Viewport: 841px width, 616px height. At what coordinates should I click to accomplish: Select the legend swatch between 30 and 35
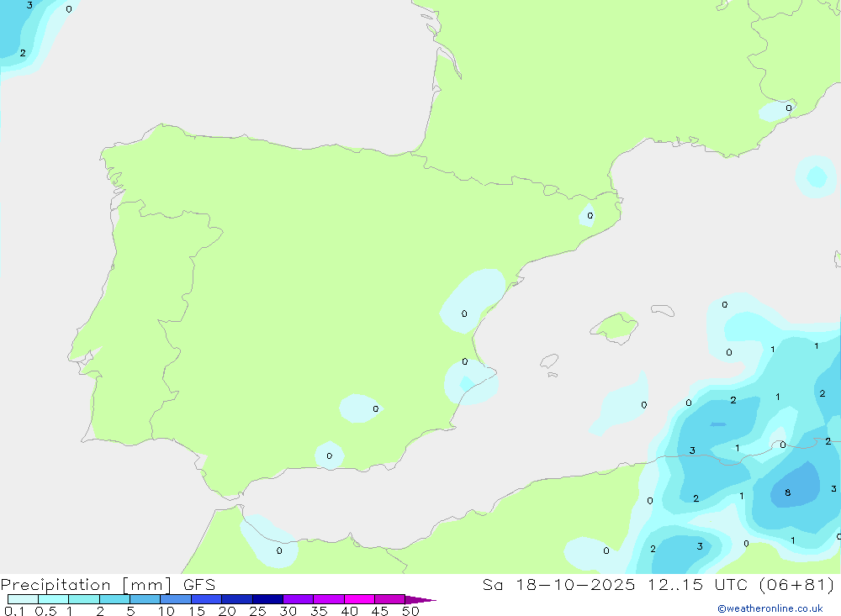[x=299, y=599]
